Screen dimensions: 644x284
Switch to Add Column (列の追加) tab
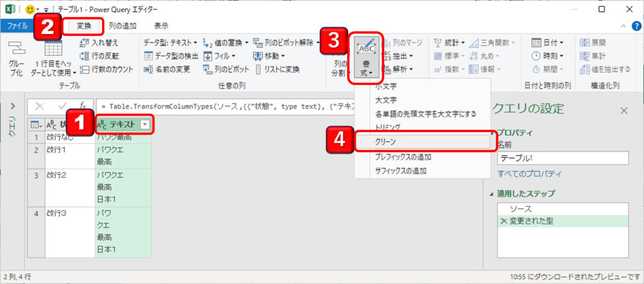click(x=123, y=26)
